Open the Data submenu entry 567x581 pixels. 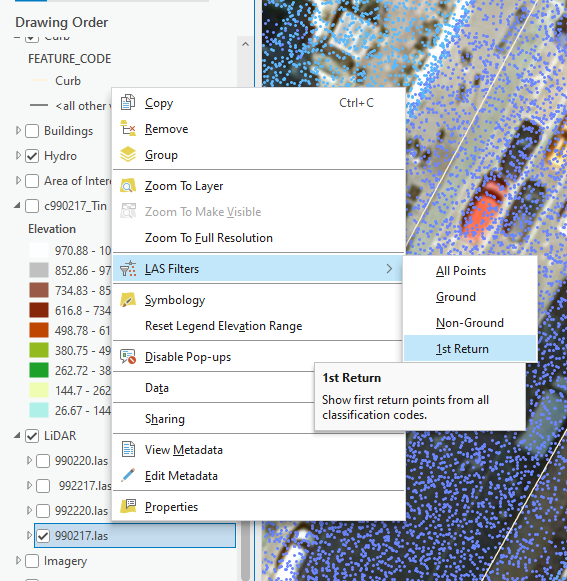tap(214, 388)
